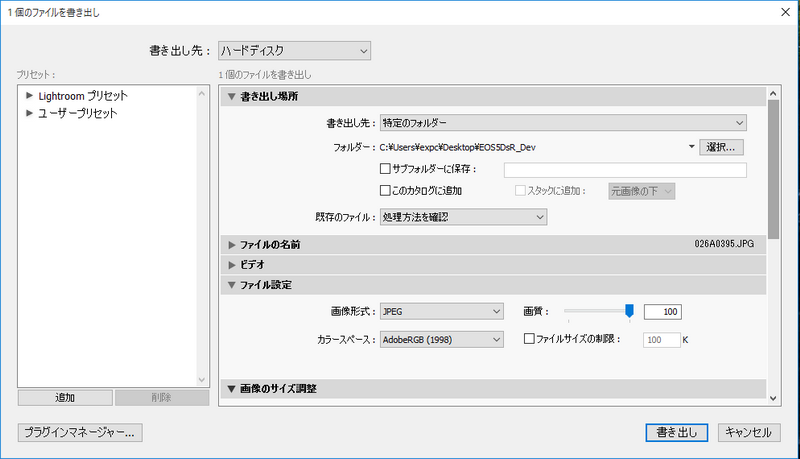Enable サブフォルダーに保存 checkbox
The image size is (800, 459).
(x=385, y=168)
